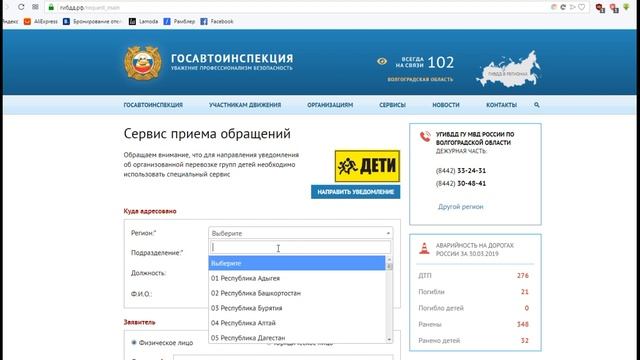This screenshot has height=360, width=640.
Task: Select the highlighted Выберите option
Action: coord(297,263)
